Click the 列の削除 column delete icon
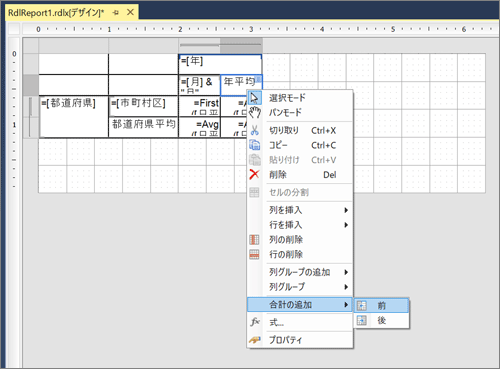The height and width of the screenshot is (369, 500). 254,240
